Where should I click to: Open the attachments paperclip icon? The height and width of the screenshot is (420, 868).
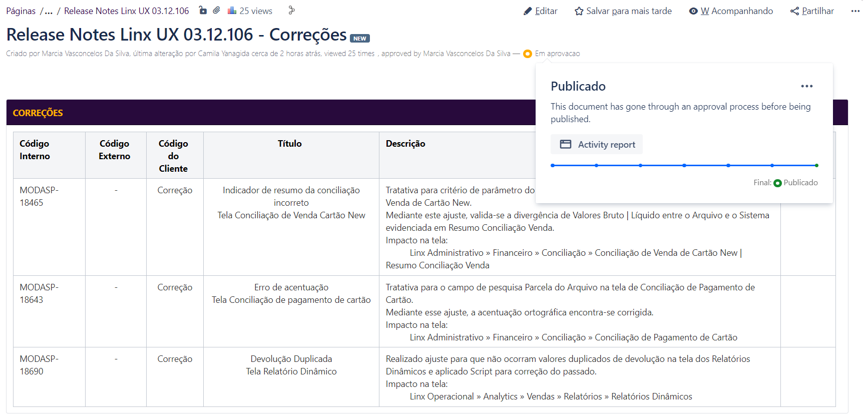216,11
